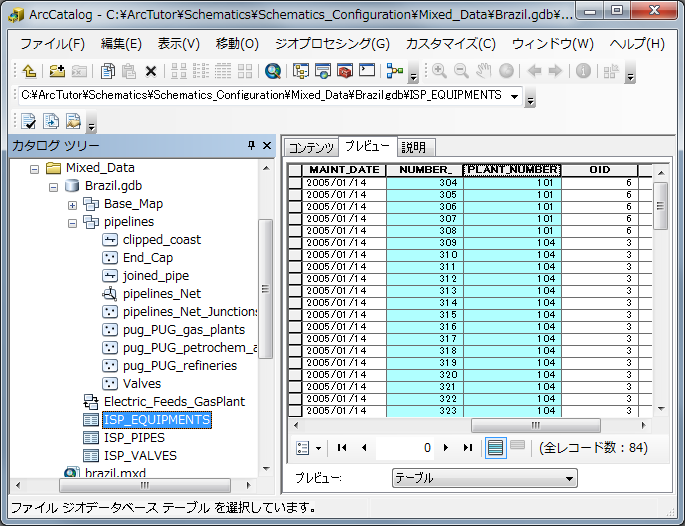Click the Connect To Folder icon

[x=57, y=71]
